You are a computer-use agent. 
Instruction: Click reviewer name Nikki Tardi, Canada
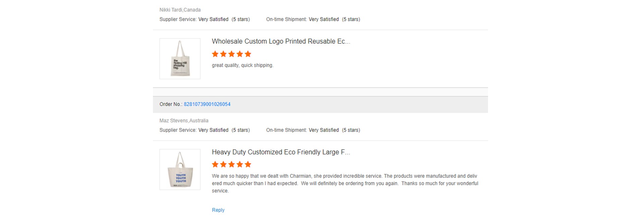(180, 10)
